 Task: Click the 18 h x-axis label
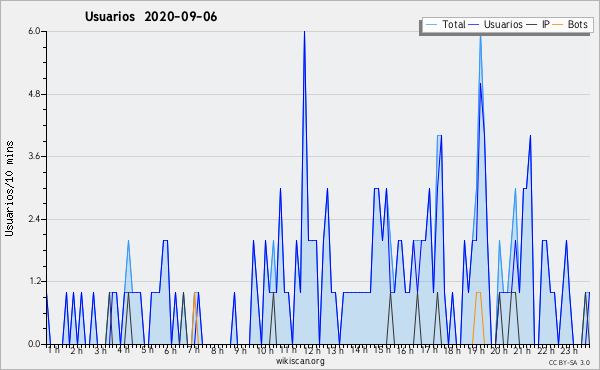pos(452,351)
